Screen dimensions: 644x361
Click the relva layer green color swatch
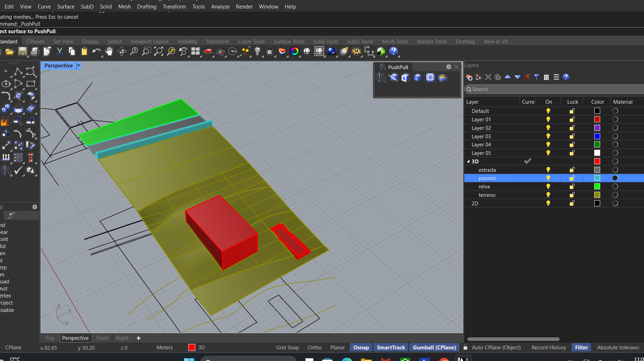pos(597,187)
